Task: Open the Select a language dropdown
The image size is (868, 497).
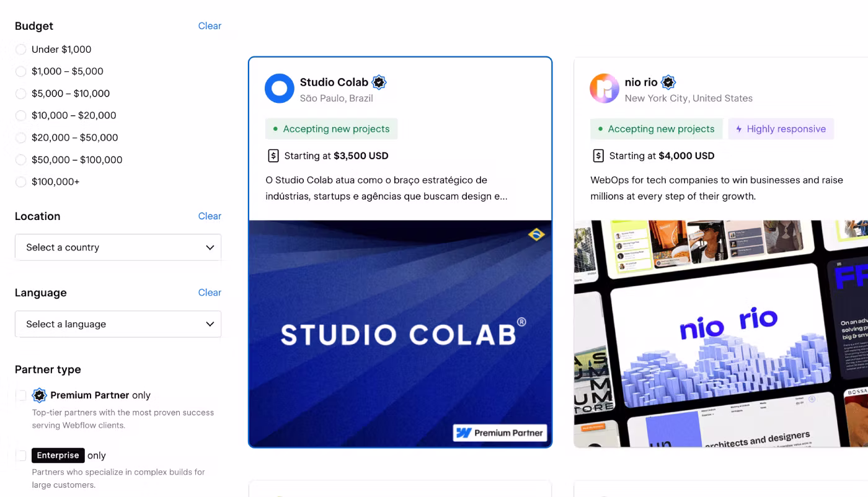Action: click(x=118, y=324)
